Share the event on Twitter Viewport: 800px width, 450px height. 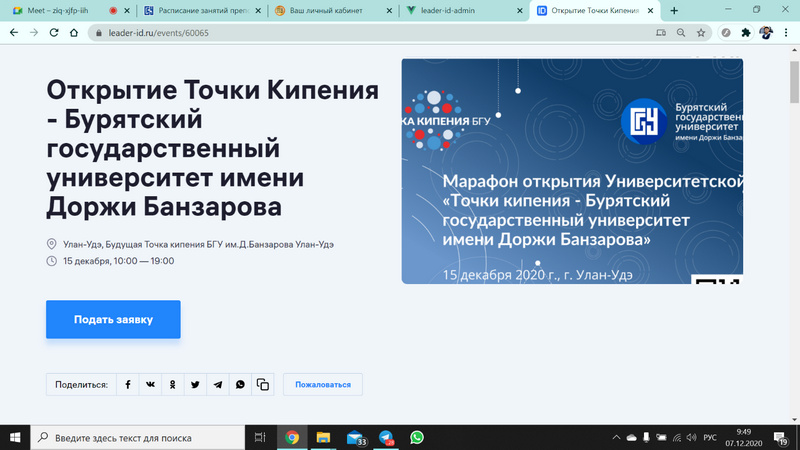click(195, 384)
